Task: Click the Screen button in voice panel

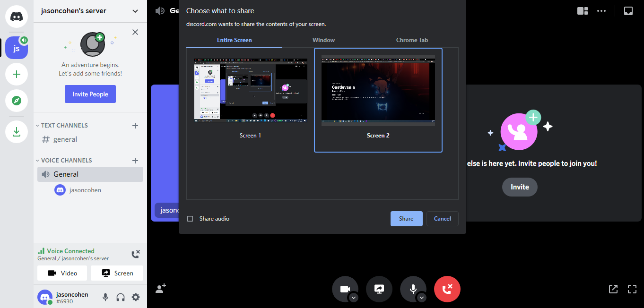Action: [x=117, y=273]
